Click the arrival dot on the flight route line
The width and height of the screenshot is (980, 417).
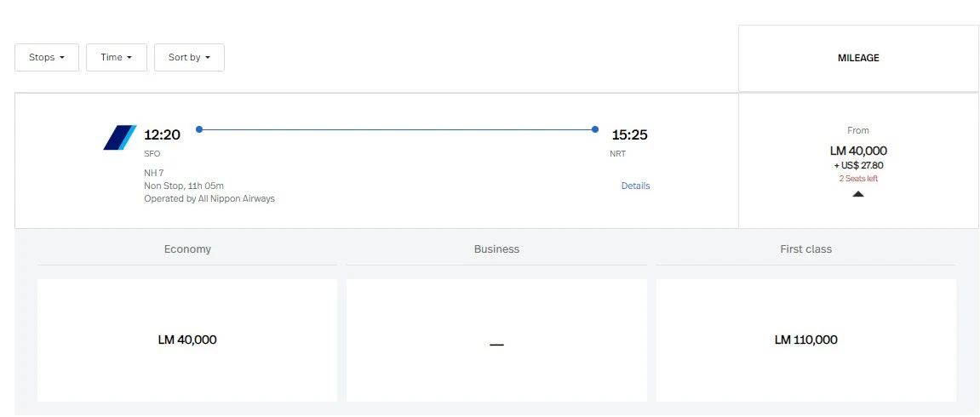pyautogui.click(x=595, y=129)
